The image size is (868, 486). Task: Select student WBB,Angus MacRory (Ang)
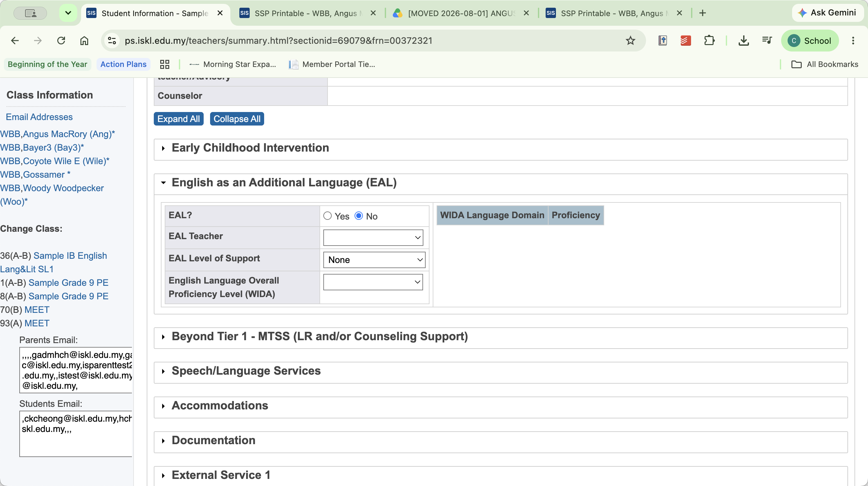point(57,134)
